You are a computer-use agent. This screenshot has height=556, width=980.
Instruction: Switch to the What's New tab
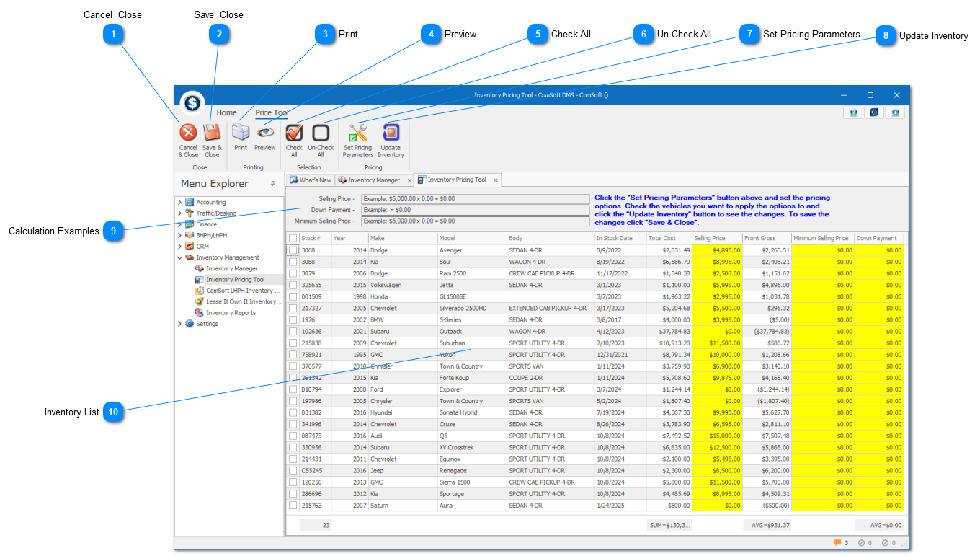(311, 180)
